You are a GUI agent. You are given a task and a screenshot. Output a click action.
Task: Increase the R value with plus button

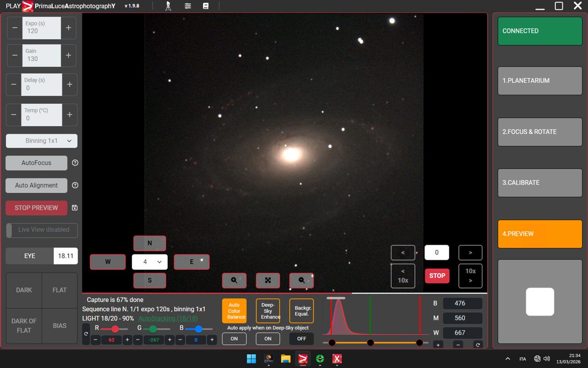[127, 340]
